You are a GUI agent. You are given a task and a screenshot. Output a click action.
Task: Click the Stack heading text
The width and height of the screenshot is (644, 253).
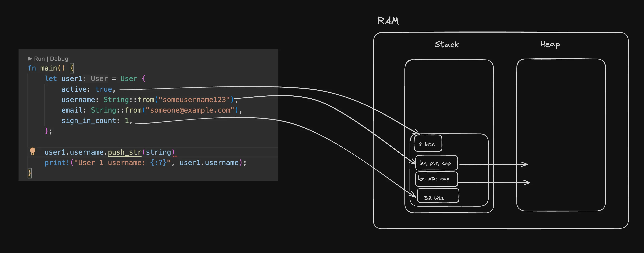tap(446, 44)
